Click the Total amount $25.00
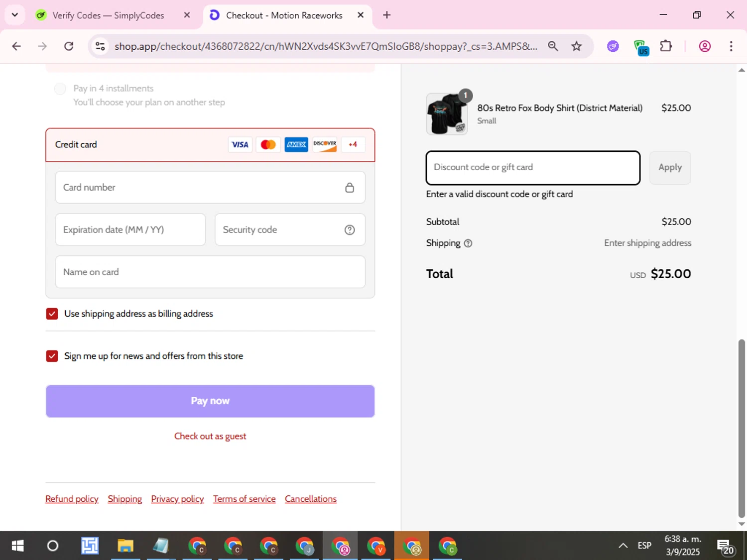Image resolution: width=747 pixels, height=560 pixels. (670, 274)
